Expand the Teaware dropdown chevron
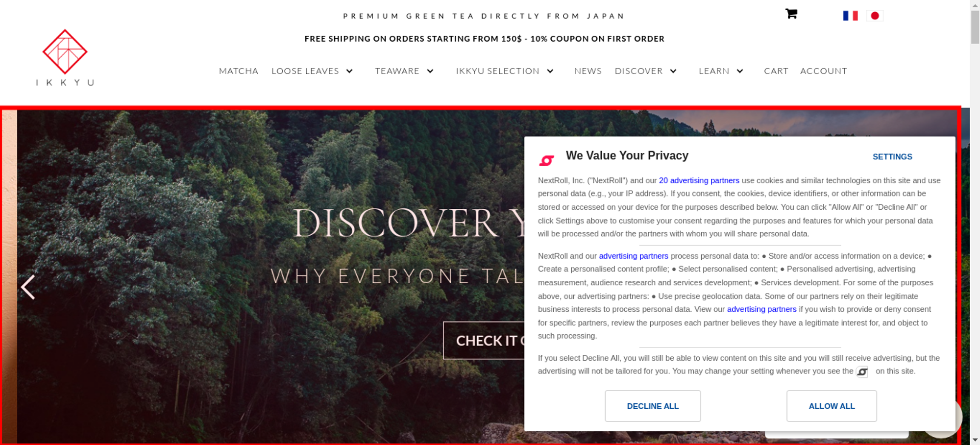This screenshot has width=980, height=445. click(x=430, y=71)
